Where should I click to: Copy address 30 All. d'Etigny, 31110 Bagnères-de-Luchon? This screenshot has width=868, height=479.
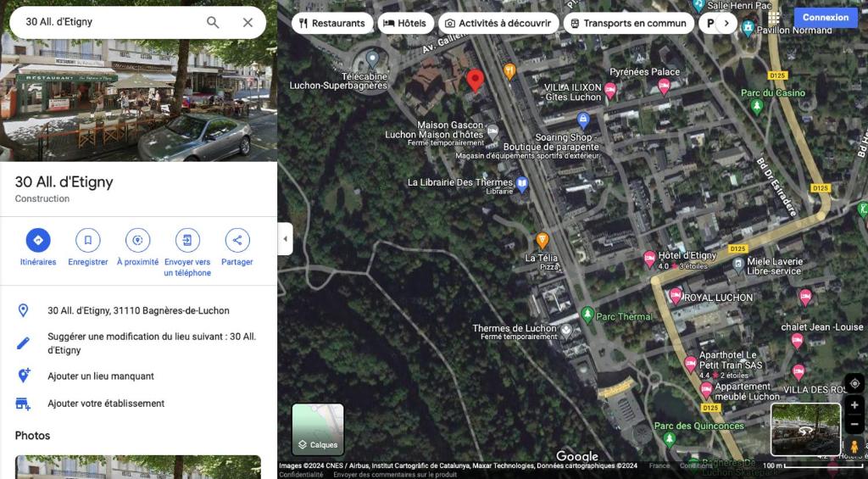point(138,310)
